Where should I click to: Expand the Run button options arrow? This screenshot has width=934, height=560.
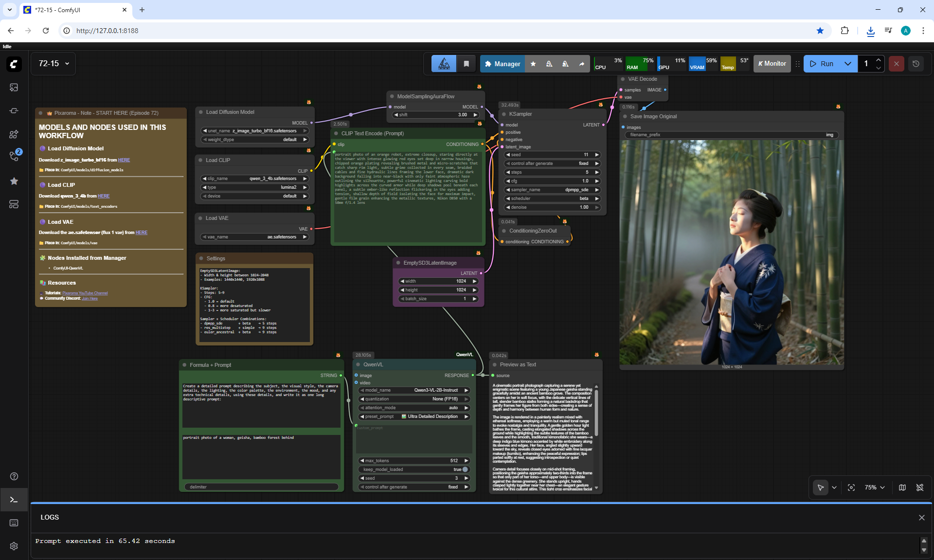(848, 64)
